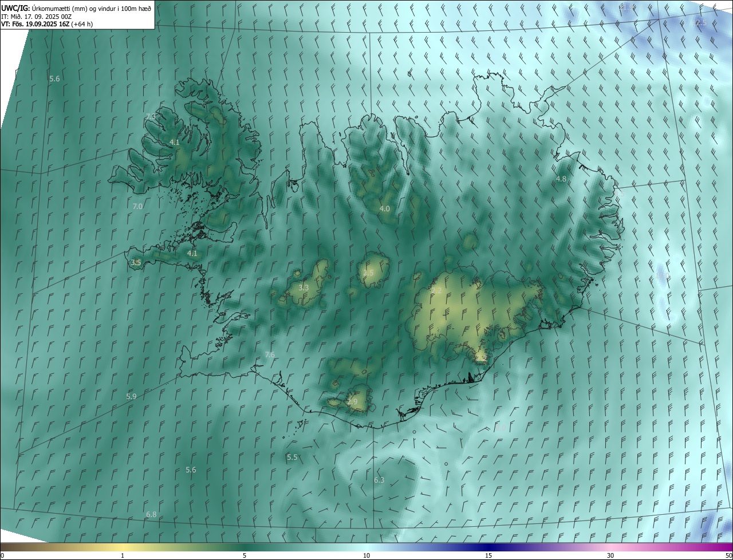Viewport: 733px width, 560px height.
Task: Click the map value "4.0"
Action: 385,209
